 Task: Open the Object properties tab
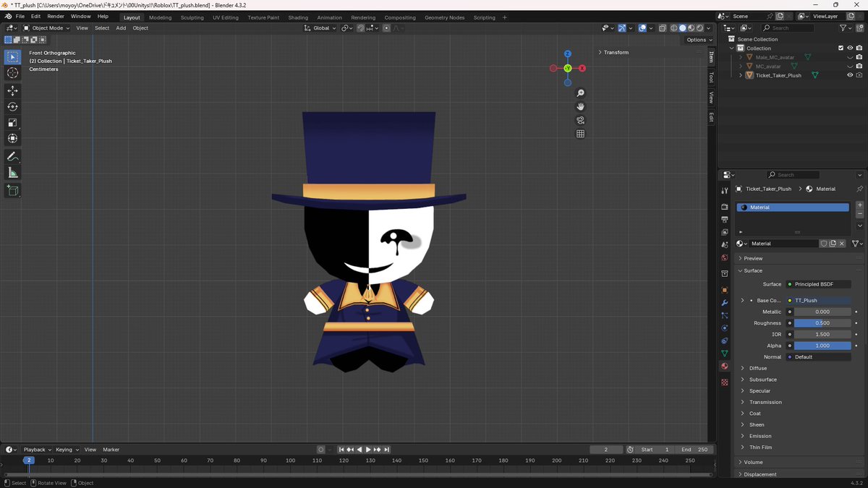point(725,290)
